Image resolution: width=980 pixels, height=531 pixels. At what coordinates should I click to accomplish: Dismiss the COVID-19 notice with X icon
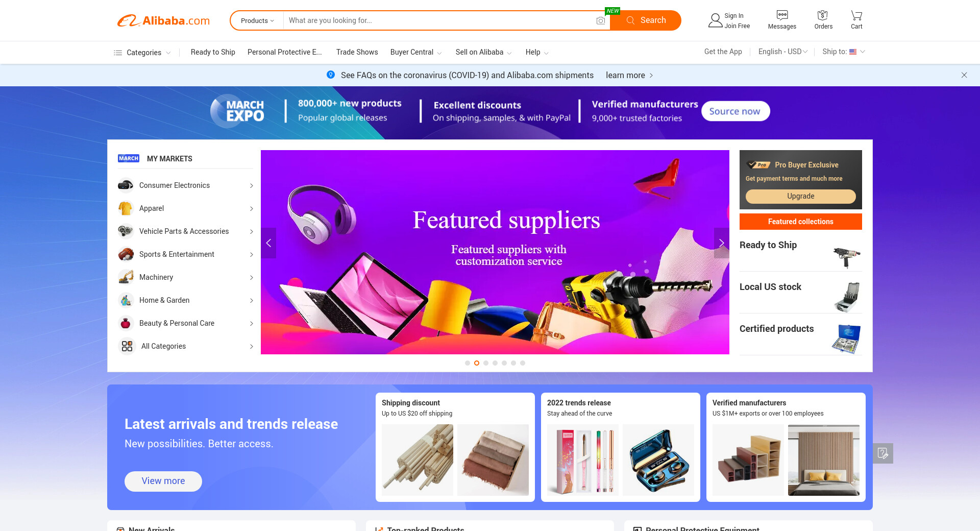pos(964,75)
